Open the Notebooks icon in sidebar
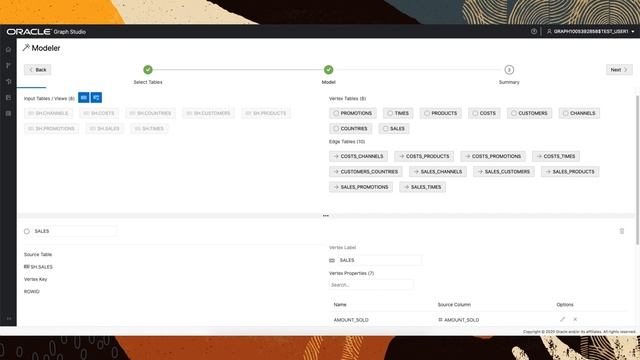 click(8, 98)
